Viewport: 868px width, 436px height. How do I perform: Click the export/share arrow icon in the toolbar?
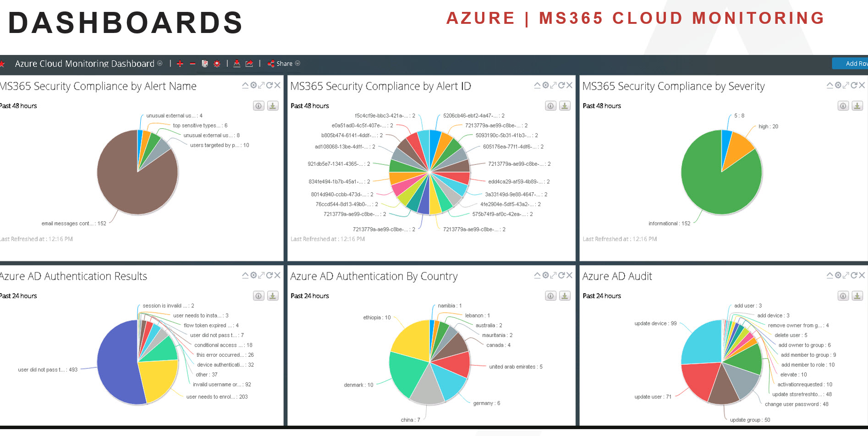pyautogui.click(x=249, y=64)
